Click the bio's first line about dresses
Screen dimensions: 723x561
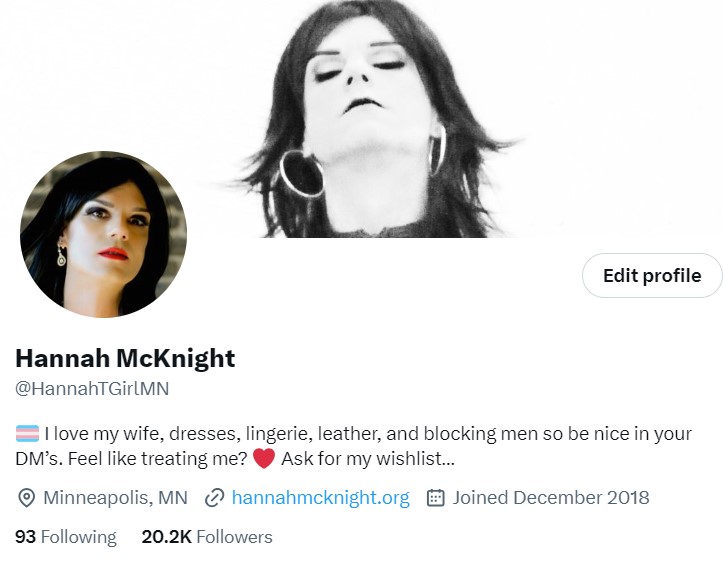(x=368, y=434)
